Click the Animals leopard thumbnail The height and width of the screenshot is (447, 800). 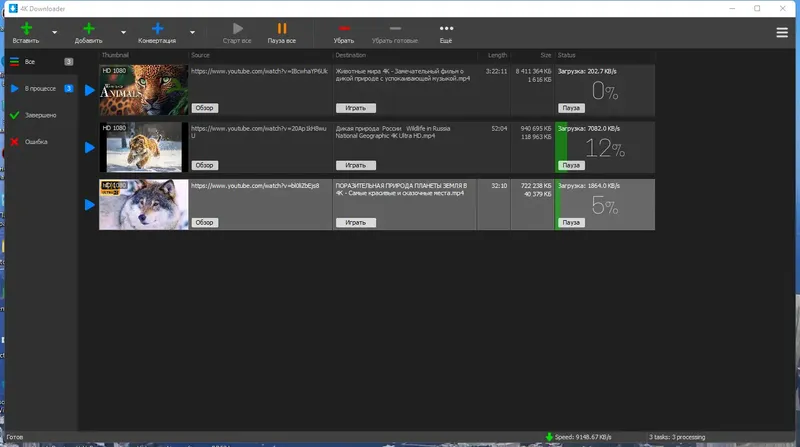(x=143, y=90)
